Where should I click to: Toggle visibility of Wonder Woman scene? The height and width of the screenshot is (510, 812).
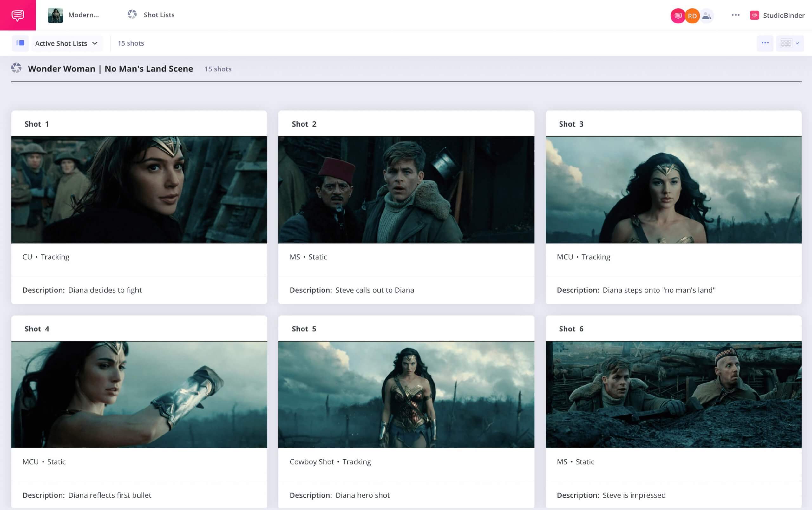tap(16, 69)
